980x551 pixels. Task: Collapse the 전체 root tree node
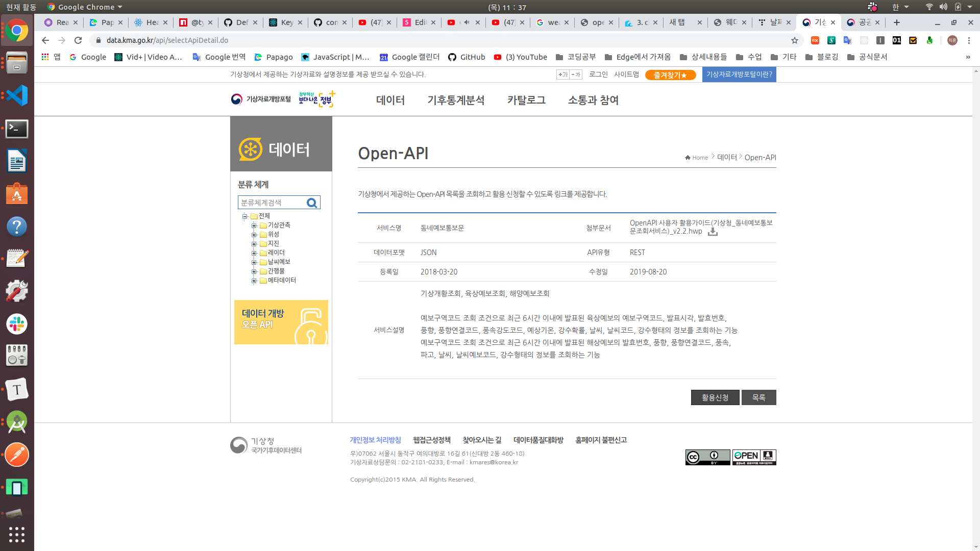[244, 216]
